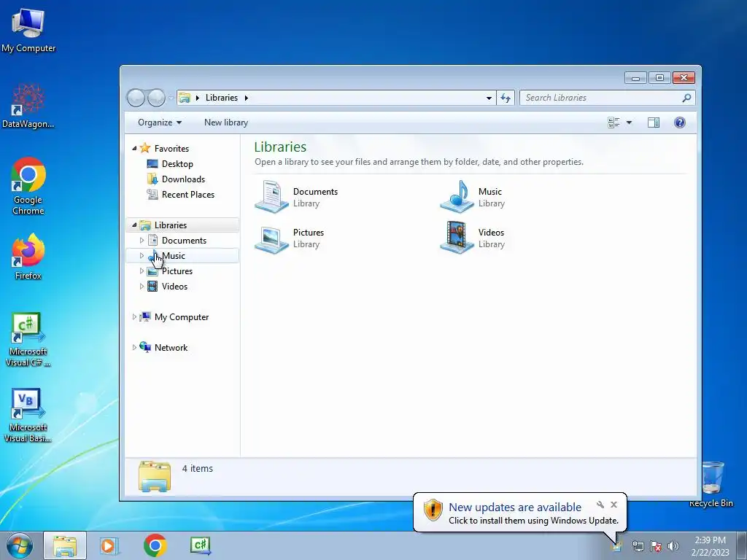Open recent pages dropdown beside Forward
This screenshot has height=560, width=747.
coord(171,98)
